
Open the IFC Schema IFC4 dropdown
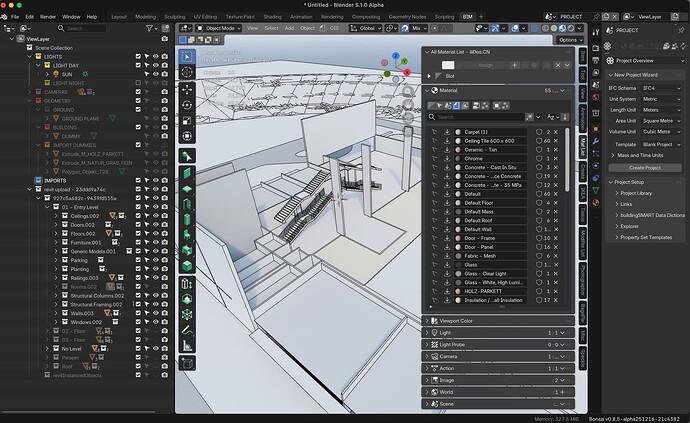(661, 88)
